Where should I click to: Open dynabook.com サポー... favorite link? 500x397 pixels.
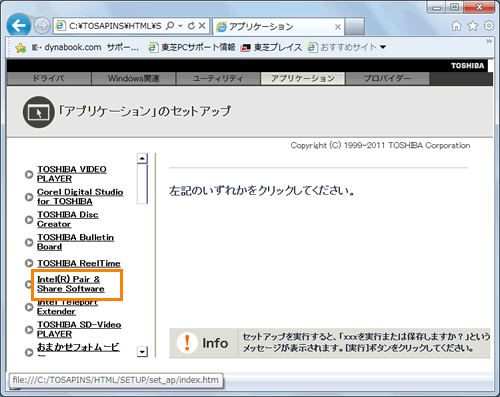click(85, 47)
